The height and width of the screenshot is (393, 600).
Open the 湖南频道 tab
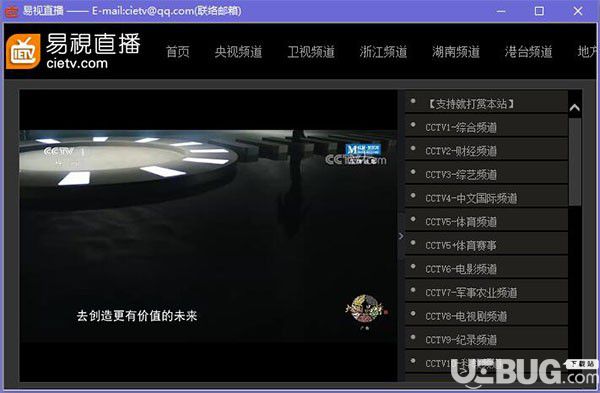pyautogui.click(x=456, y=52)
